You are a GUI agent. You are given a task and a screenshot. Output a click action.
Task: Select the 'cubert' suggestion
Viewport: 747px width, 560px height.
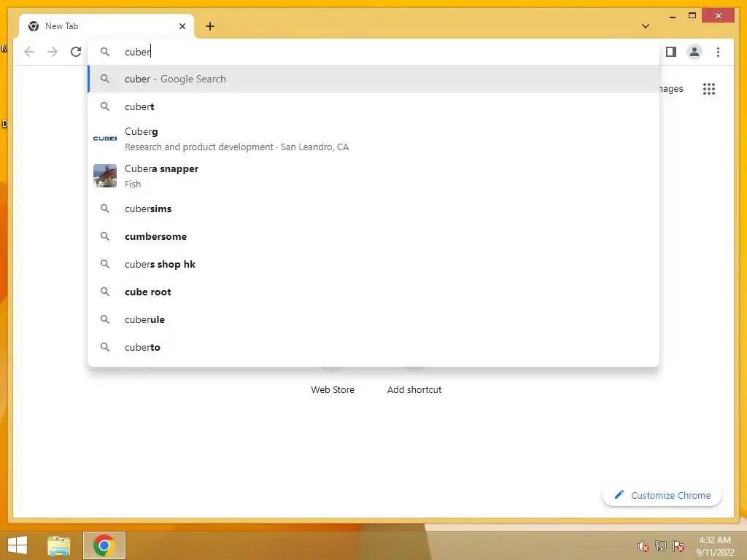coord(373,106)
